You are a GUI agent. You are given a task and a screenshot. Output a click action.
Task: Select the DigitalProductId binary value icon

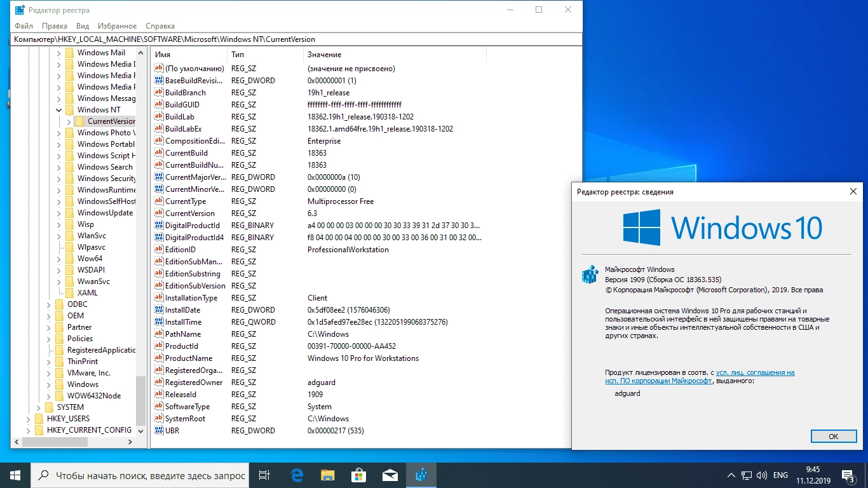(159, 226)
